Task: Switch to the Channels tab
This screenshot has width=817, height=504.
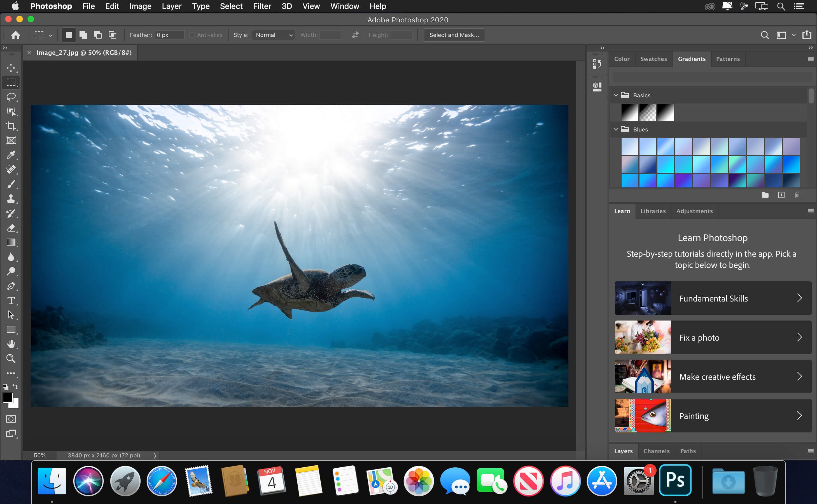Action: (655, 450)
